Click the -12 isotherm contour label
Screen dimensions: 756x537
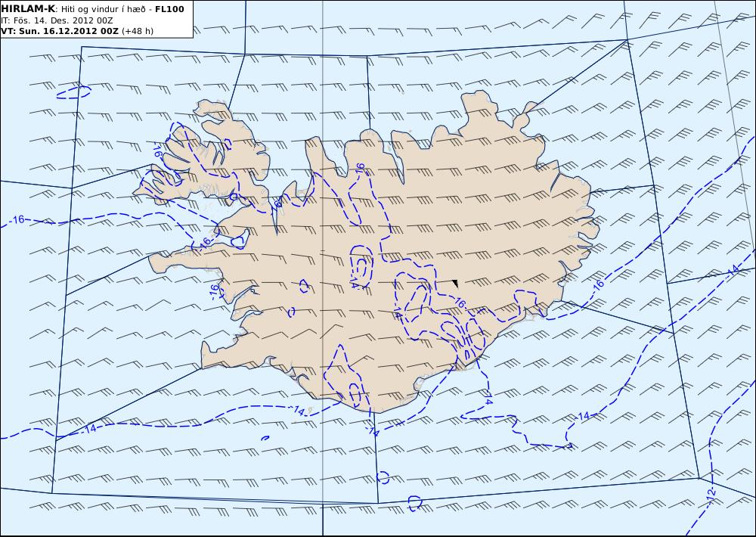pyautogui.click(x=711, y=495)
